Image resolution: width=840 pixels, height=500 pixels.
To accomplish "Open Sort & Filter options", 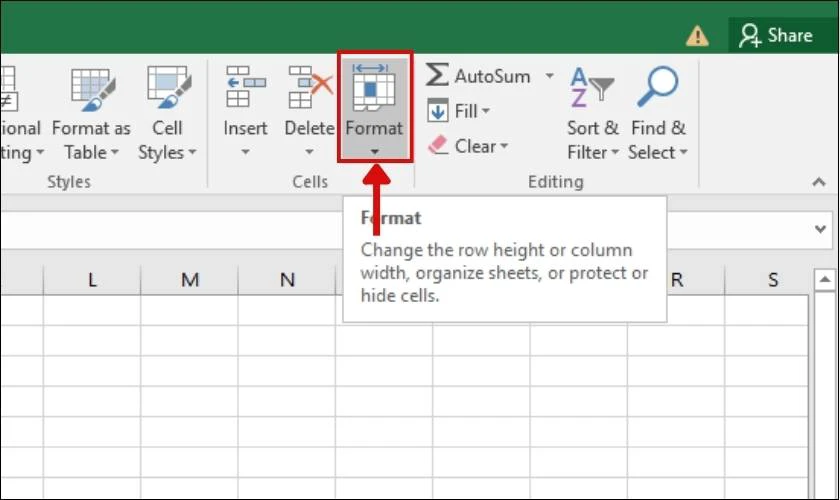I will tap(592, 114).
